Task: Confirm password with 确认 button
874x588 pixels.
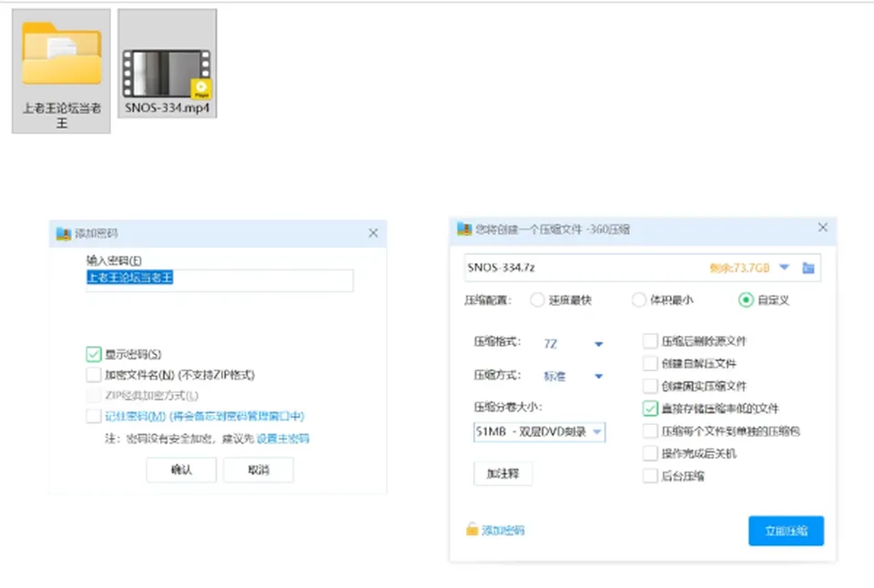Action: [x=181, y=470]
